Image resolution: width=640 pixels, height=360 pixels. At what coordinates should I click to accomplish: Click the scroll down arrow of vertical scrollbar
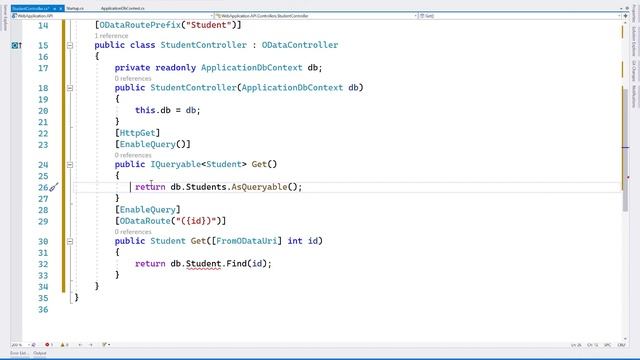pos(625,339)
